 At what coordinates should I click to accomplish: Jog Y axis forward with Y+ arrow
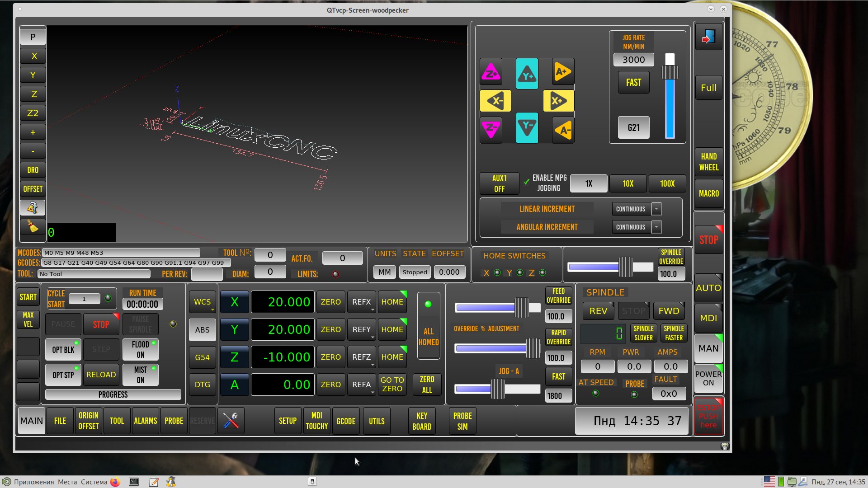tap(527, 74)
